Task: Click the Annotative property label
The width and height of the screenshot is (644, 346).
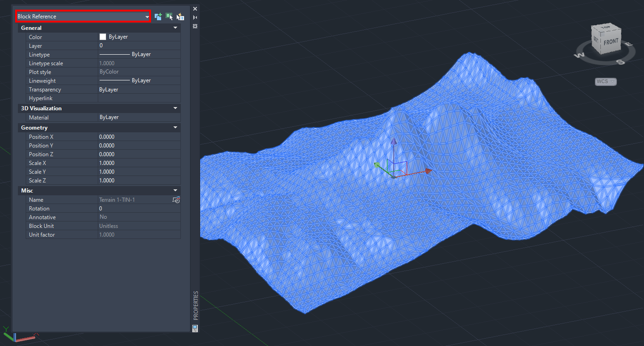Action: coord(42,217)
